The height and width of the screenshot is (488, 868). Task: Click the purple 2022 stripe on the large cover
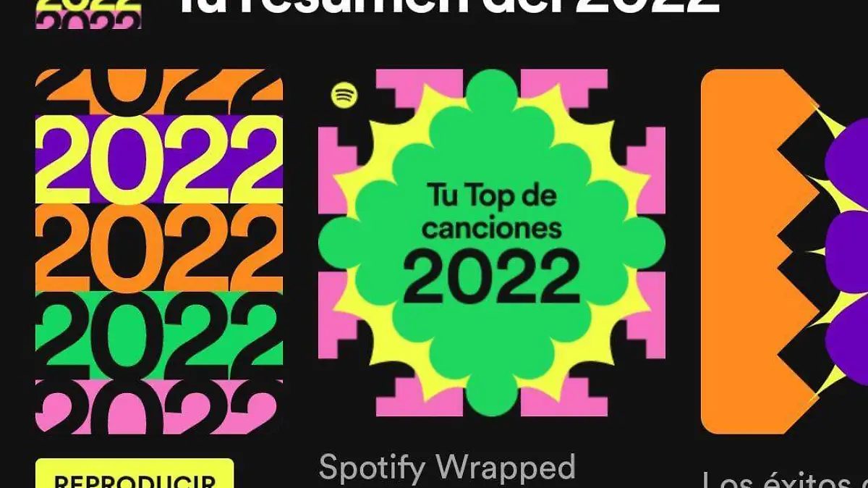pos(159,159)
